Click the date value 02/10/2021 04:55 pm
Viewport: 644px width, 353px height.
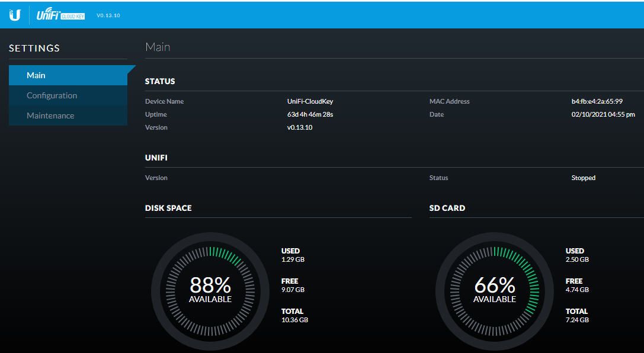(603, 114)
